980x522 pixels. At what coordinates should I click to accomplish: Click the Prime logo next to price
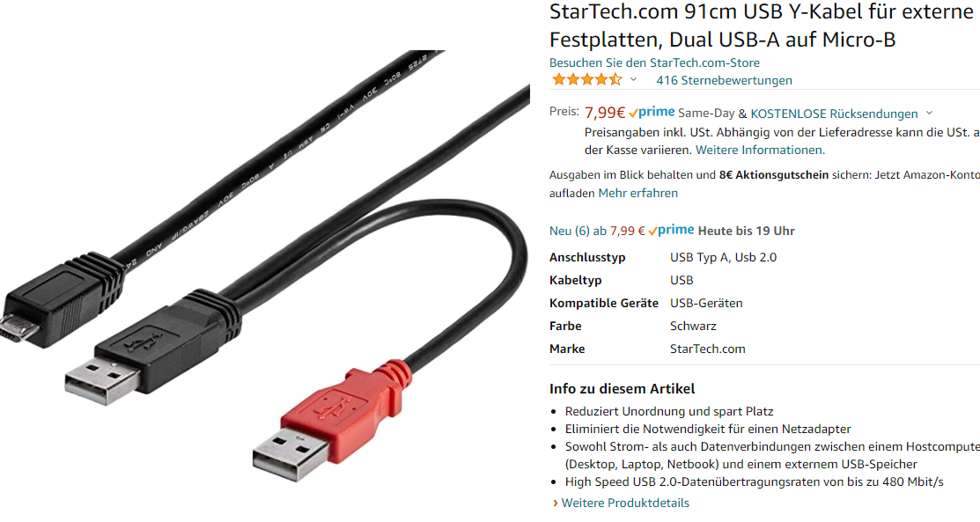click(x=652, y=113)
